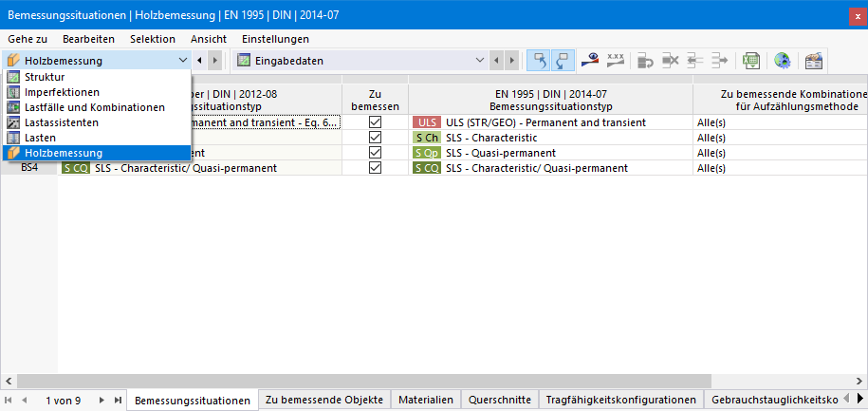The width and height of the screenshot is (868, 411).
Task: Click the x.xx decimal places icon
Action: pos(616,60)
